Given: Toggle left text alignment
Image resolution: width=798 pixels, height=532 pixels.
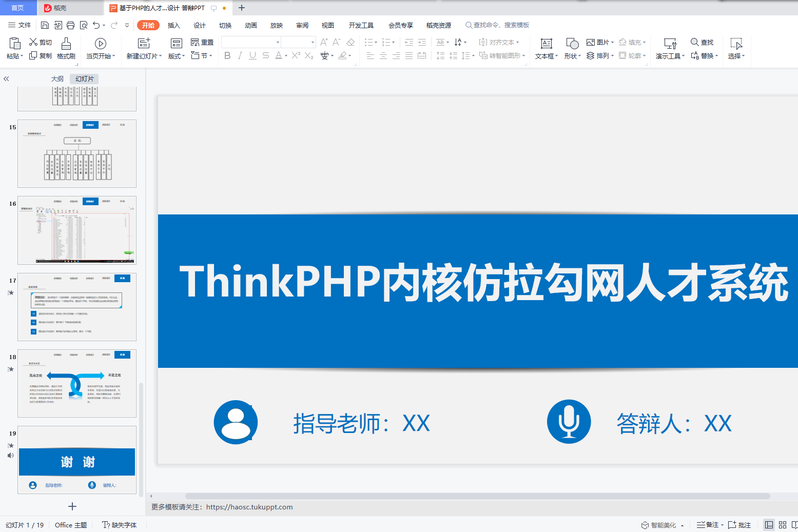Looking at the screenshot, I should (371, 55).
